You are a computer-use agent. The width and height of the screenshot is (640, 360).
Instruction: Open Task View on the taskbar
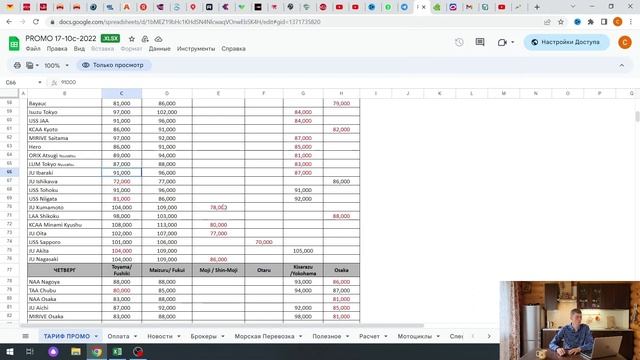pos(30,351)
